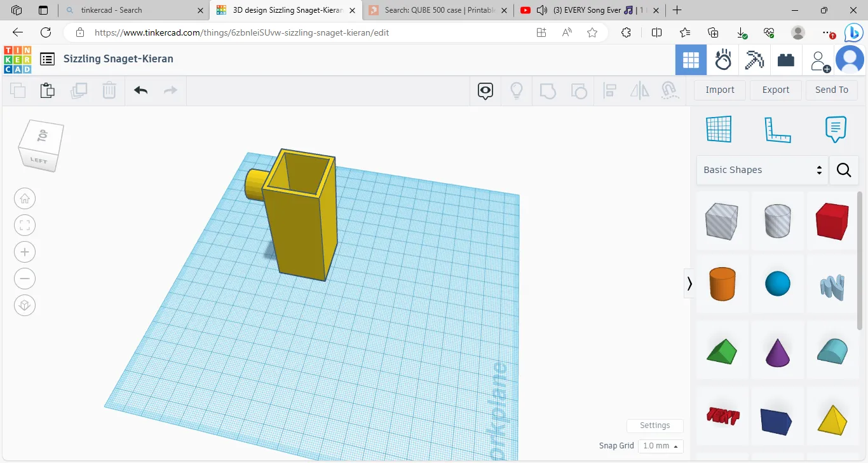Open the Snap Grid 1.0 mm dropdown
Screen dimensions: 868x463
[x=661, y=446]
